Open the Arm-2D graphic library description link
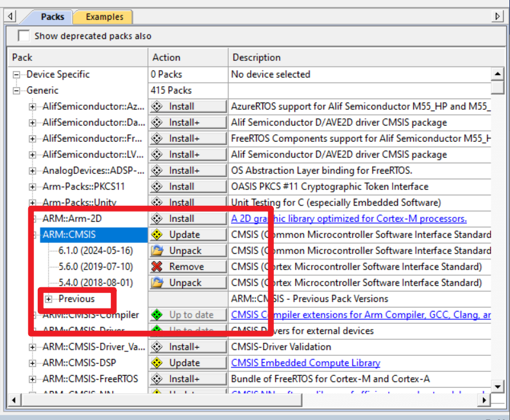The width and height of the screenshot is (510, 420). [349, 219]
